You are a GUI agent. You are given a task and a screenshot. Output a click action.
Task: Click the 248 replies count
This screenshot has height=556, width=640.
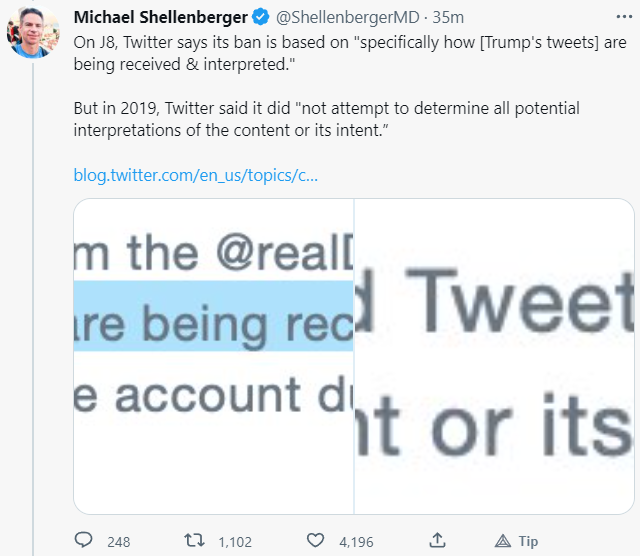tap(118, 542)
